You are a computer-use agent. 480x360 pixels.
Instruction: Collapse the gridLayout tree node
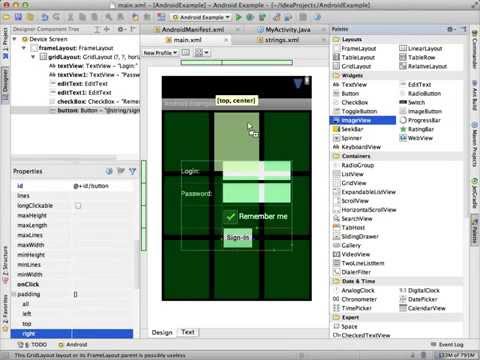pos(33,57)
